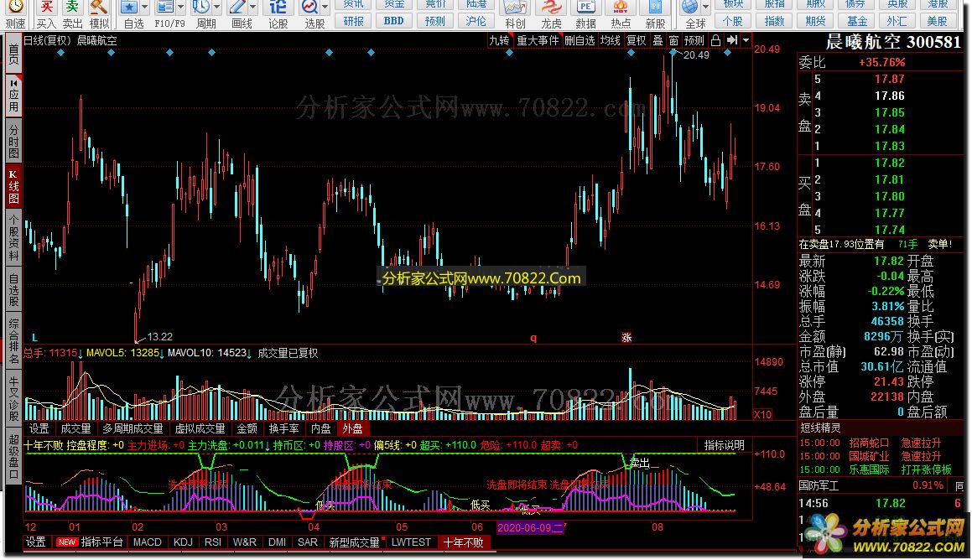Toggle the 预测 forecast option on chart toolbar
This screenshot has width=972, height=560.
pyautogui.click(x=694, y=40)
